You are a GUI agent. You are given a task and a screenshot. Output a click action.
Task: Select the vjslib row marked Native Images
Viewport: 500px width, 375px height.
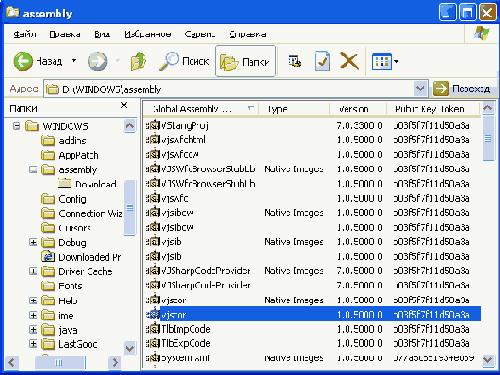click(312, 242)
